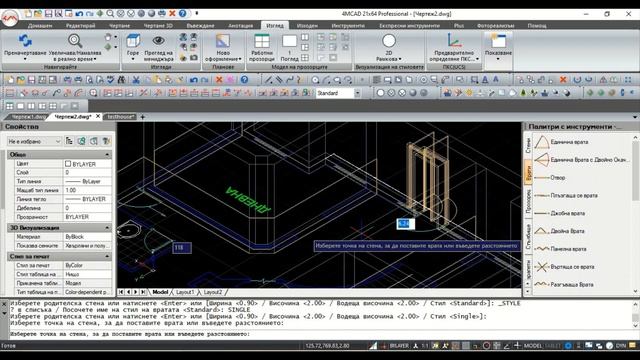The width and height of the screenshot is (640, 360).
Task: Expand the Преначертаване dropdown arrow
Action: [x=25, y=59]
